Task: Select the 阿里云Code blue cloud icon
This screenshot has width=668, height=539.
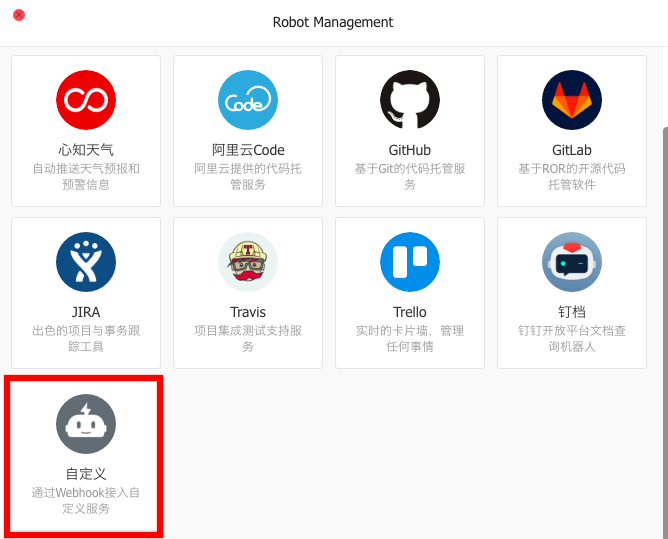Action: pyautogui.click(x=248, y=100)
